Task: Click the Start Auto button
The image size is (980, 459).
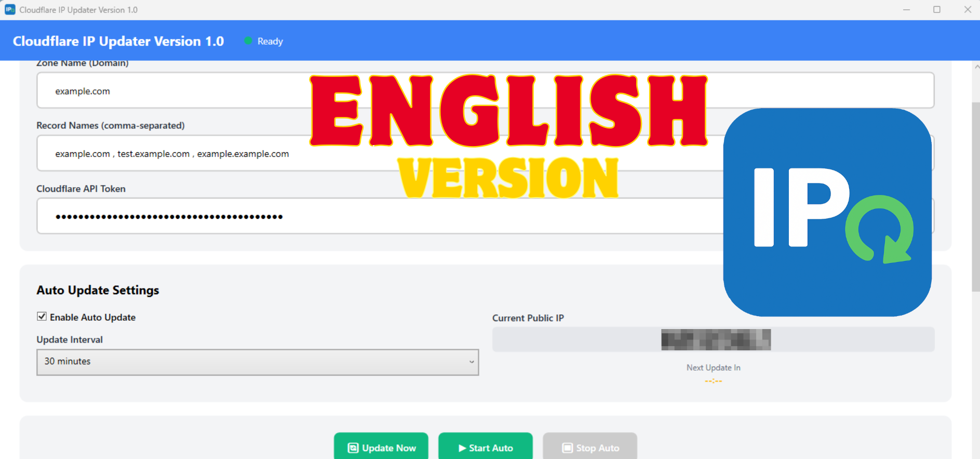Action: pyautogui.click(x=486, y=447)
